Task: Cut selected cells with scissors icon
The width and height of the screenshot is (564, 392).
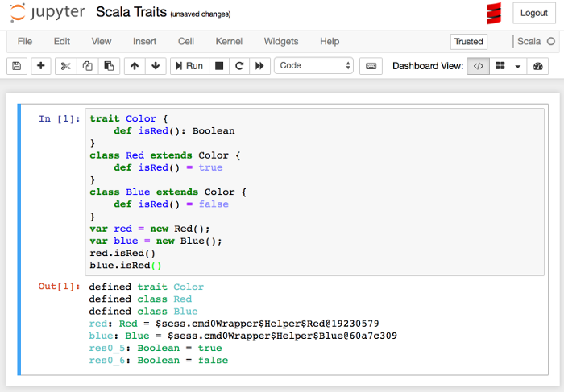Action: [x=66, y=66]
